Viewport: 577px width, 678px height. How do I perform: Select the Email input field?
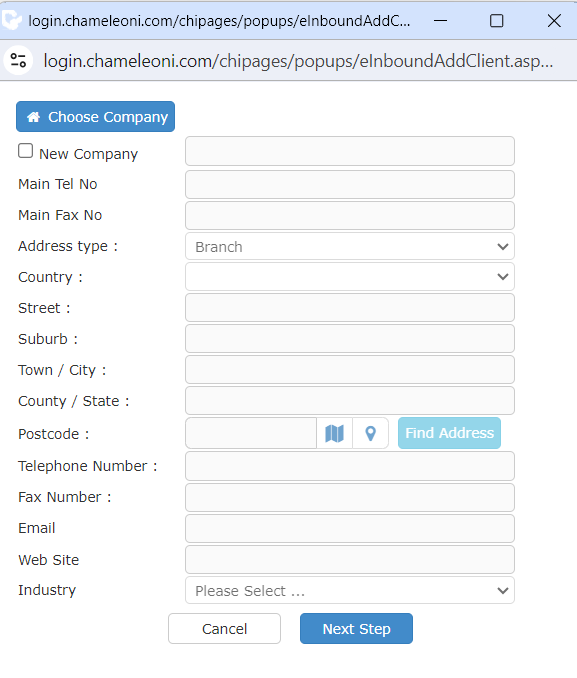pos(350,528)
